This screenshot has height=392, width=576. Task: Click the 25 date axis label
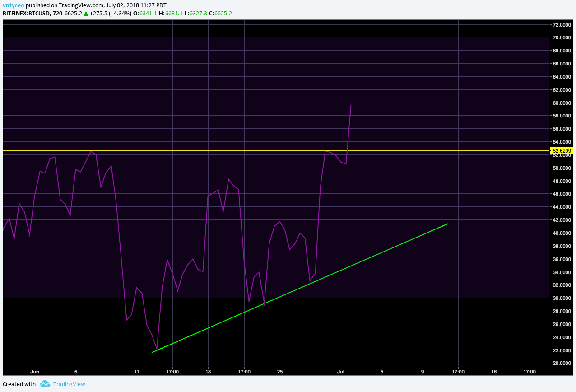pos(280,372)
